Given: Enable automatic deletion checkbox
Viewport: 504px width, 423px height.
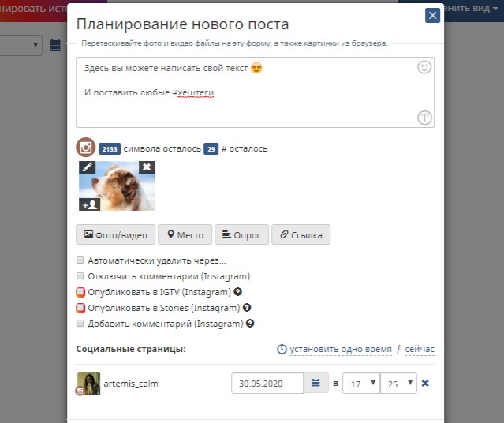Looking at the screenshot, I should 80,260.
